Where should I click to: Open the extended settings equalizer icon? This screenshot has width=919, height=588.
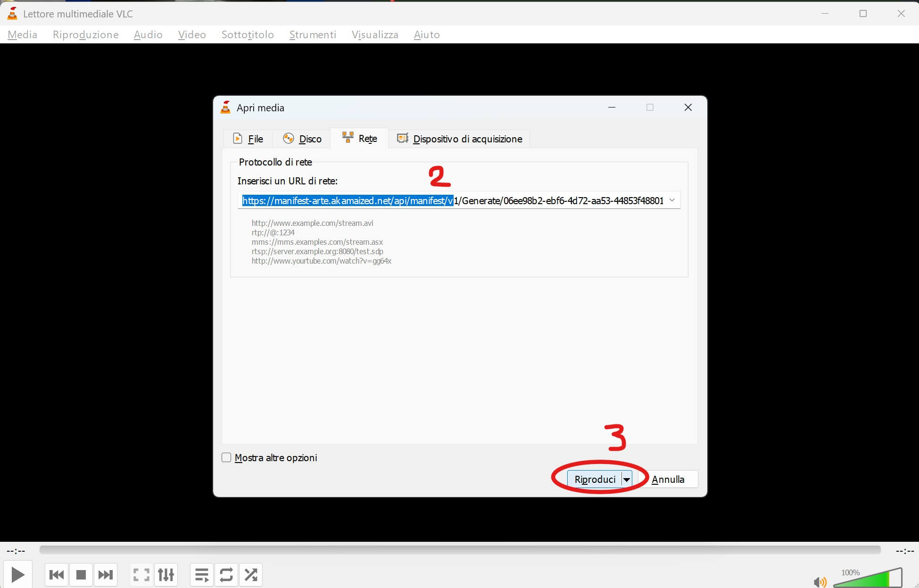pos(166,575)
